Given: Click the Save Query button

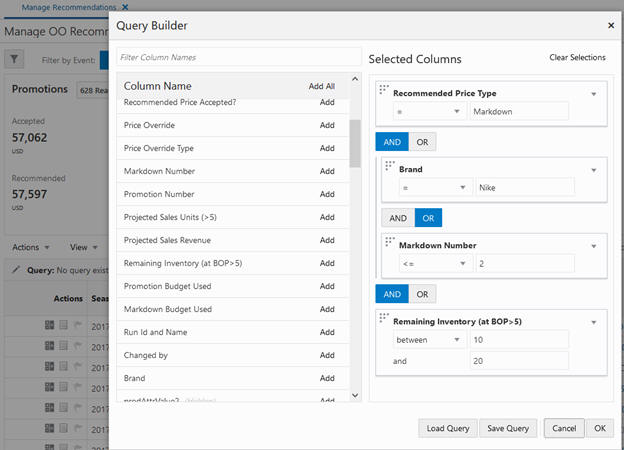Looking at the screenshot, I should (x=508, y=428).
